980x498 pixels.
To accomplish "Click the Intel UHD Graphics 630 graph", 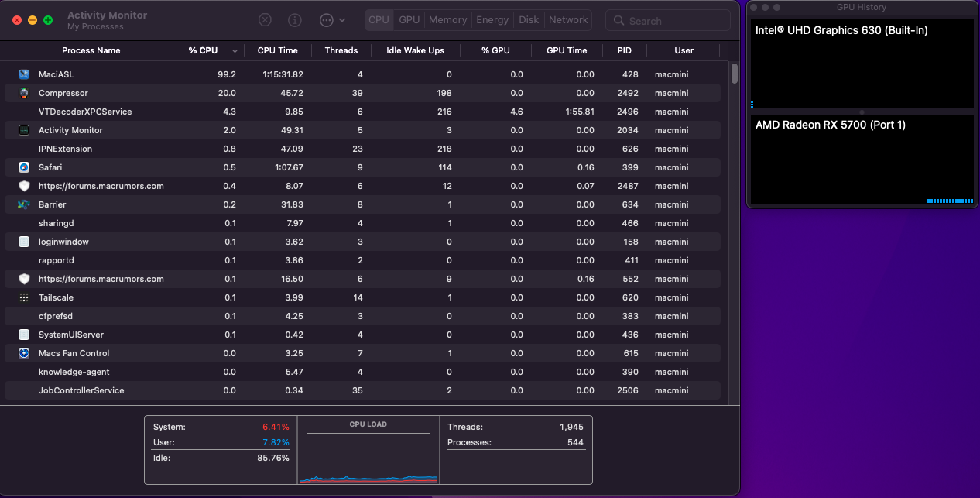I will [x=862, y=64].
